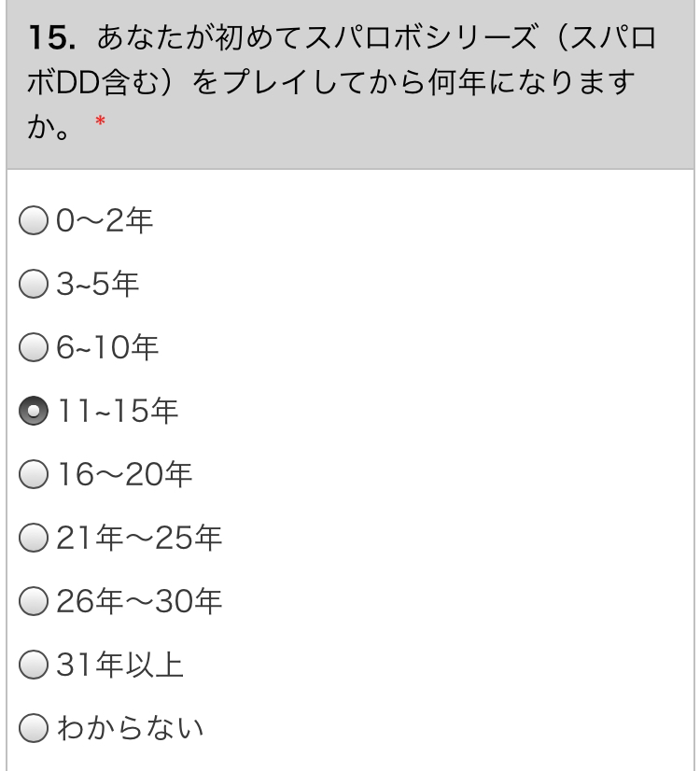Pick the 16〜20年 radio button
This screenshot has height=771, width=700.
[x=34, y=474]
